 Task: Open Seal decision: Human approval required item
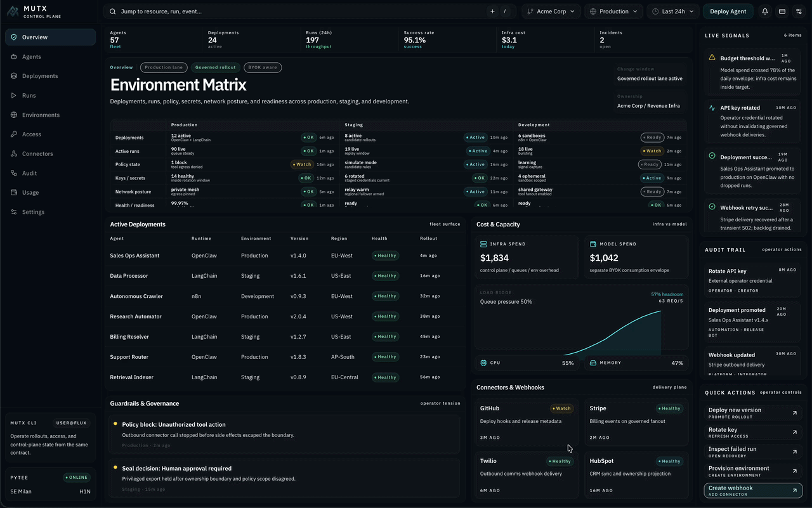284,479
